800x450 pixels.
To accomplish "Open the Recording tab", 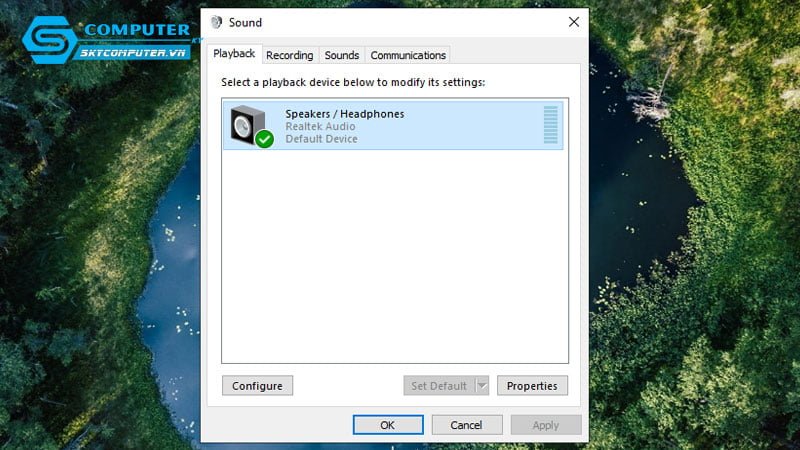I will click(289, 55).
